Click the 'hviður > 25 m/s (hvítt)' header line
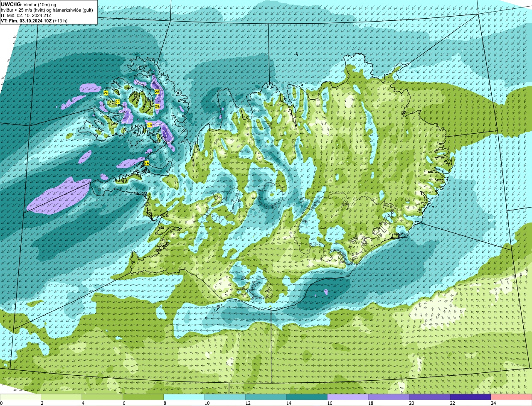532x406 pixels. [x=47, y=10]
